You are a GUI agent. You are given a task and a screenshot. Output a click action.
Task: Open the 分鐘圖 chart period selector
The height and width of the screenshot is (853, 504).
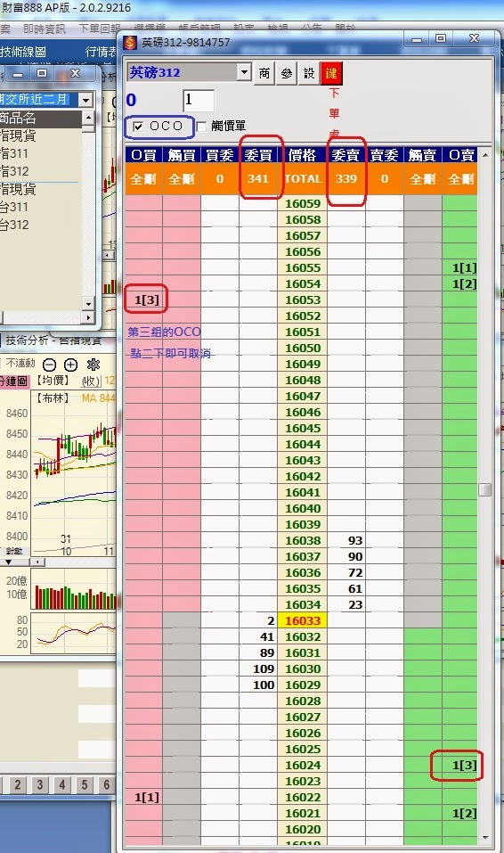pyautogui.click(x=13, y=381)
